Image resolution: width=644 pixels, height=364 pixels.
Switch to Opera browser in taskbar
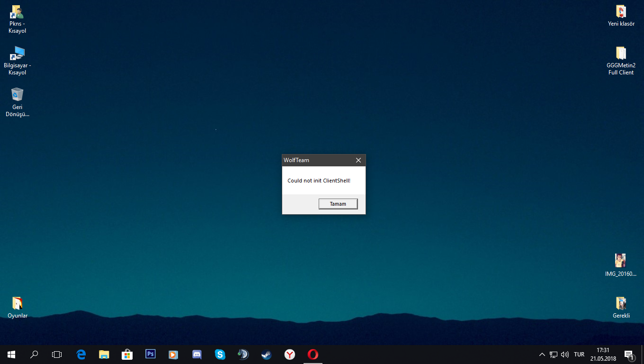click(313, 355)
